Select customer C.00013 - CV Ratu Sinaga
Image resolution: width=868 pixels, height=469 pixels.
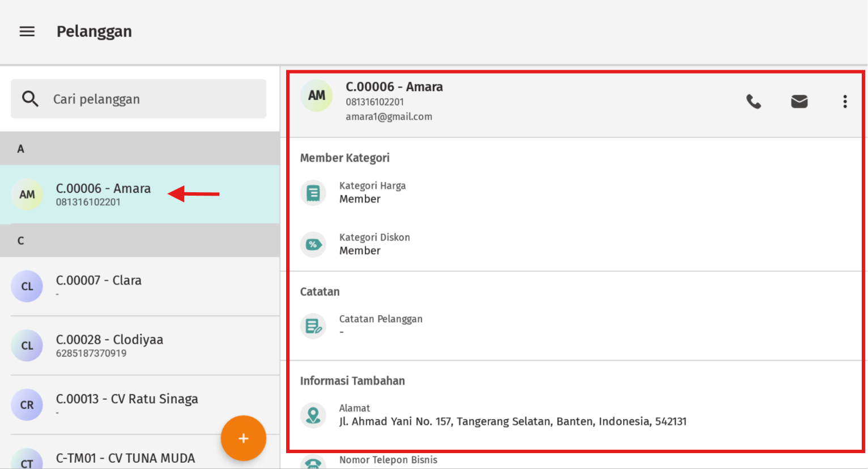(140, 405)
